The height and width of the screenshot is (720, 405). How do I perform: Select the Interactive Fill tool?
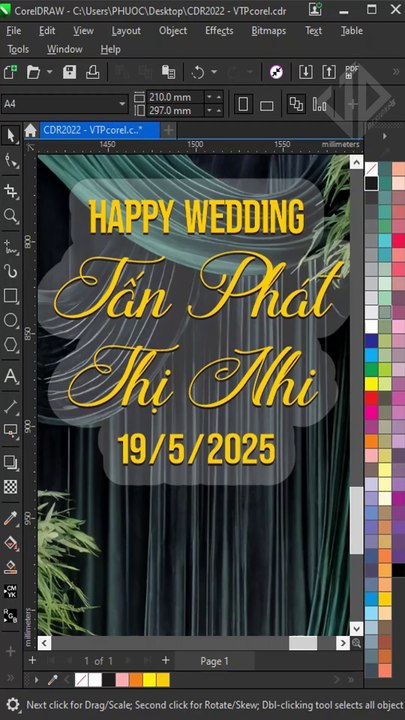click(x=10, y=543)
